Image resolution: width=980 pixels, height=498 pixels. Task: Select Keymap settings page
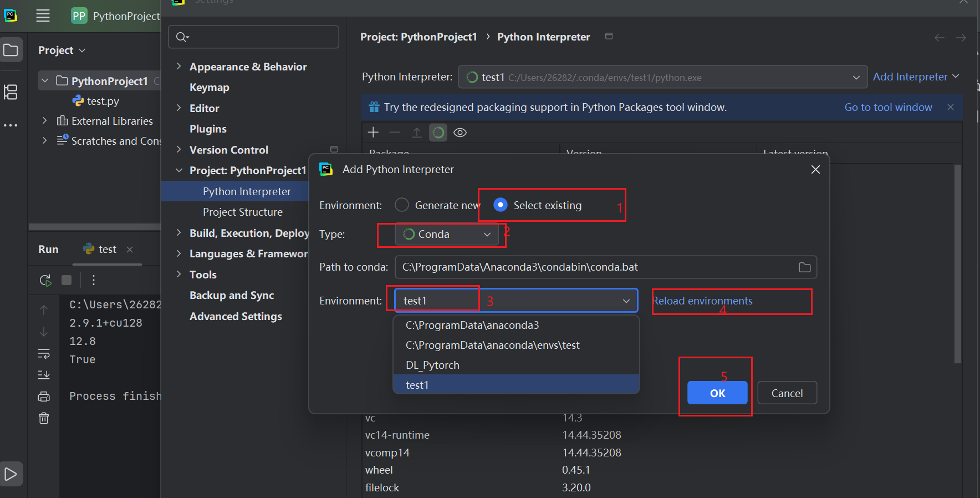click(209, 87)
